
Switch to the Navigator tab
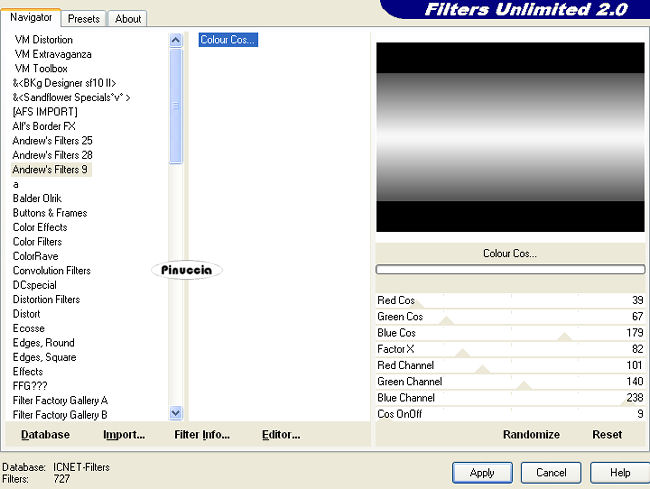[31, 17]
